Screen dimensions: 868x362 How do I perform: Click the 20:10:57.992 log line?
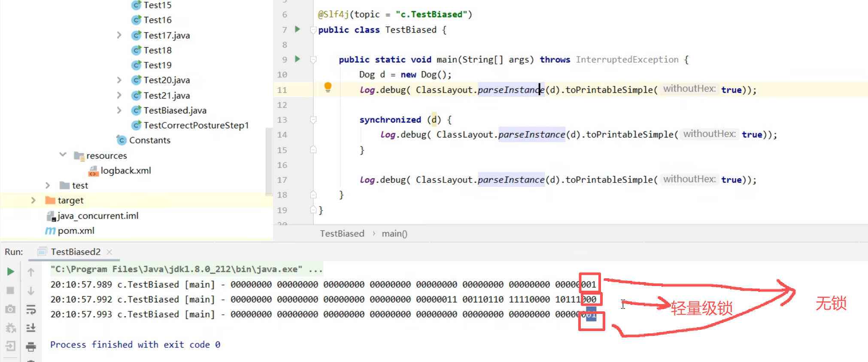point(323,299)
